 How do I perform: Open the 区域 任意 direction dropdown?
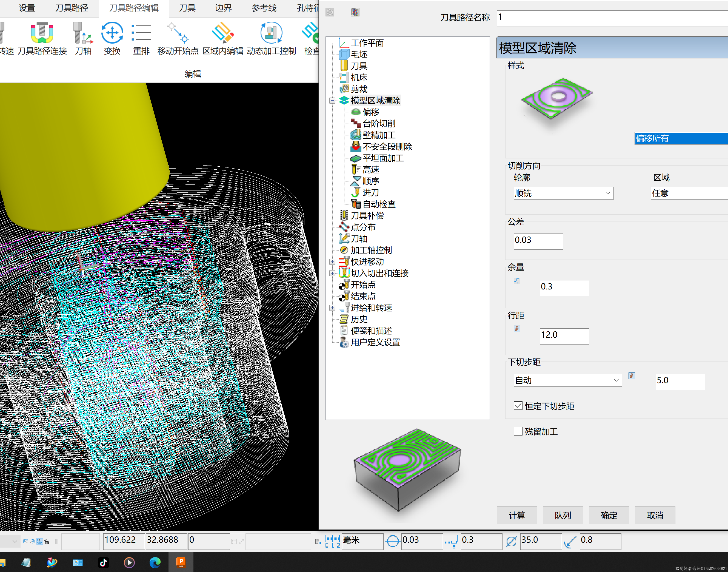(689, 193)
